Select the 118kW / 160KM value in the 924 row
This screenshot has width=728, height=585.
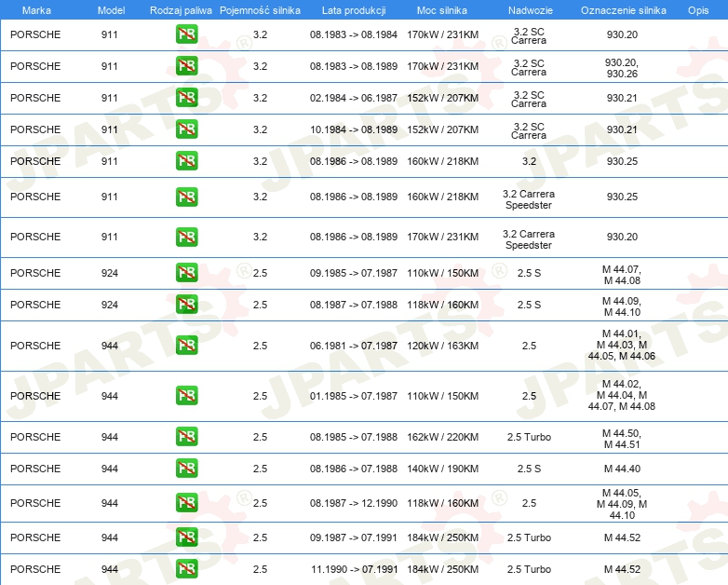(443, 305)
